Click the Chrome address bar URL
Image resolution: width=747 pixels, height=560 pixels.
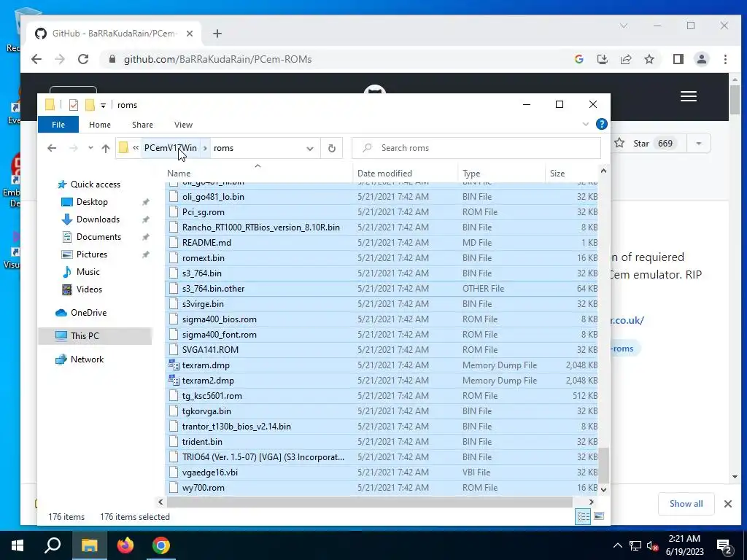(x=217, y=60)
